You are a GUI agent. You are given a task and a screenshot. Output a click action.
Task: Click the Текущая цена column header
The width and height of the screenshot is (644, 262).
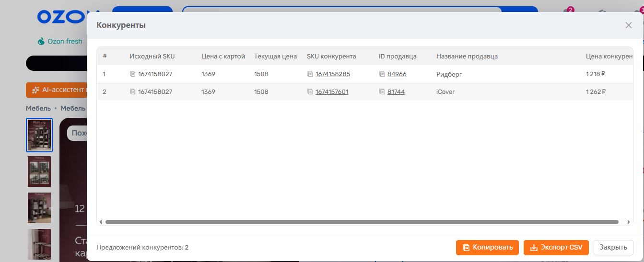tap(275, 56)
